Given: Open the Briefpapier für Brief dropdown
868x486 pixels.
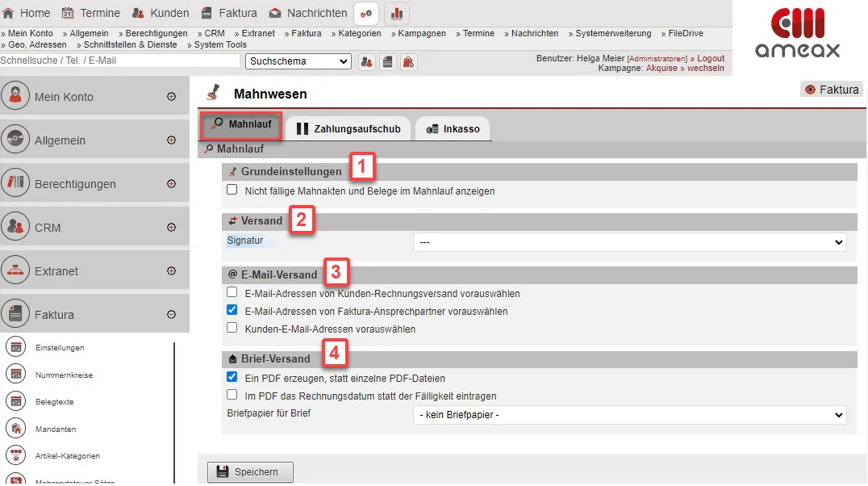Looking at the screenshot, I should pos(629,415).
